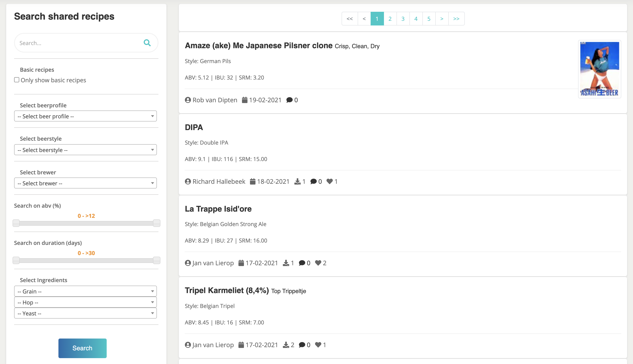Open Tripel Karmeliet (8,4%) recipe title
The image size is (633, 364).
(x=227, y=291)
